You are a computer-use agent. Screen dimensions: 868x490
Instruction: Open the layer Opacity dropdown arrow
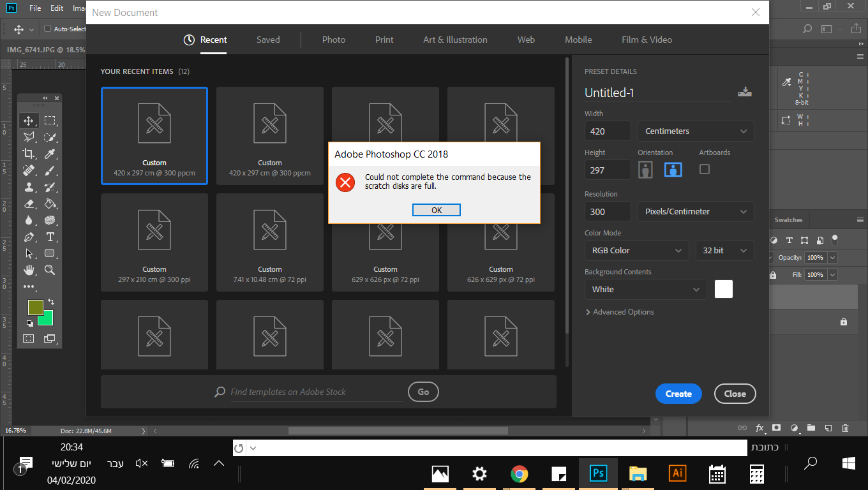coord(832,258)
